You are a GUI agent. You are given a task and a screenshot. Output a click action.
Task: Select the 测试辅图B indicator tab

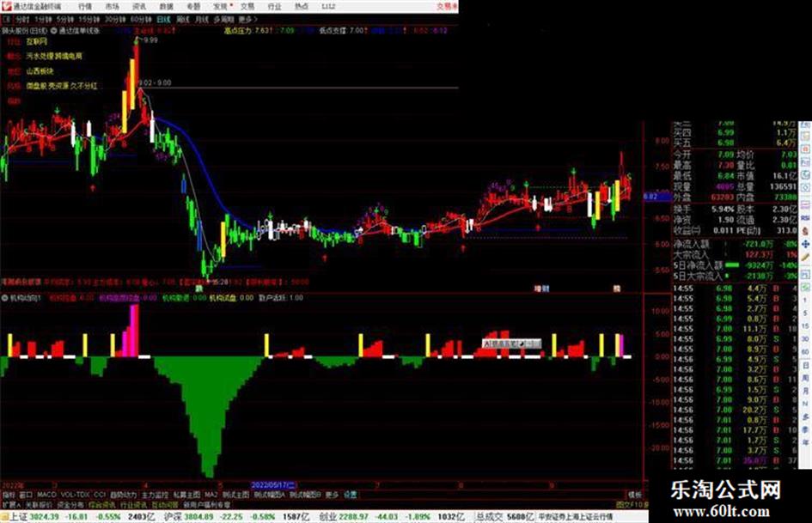pos(305,495)
